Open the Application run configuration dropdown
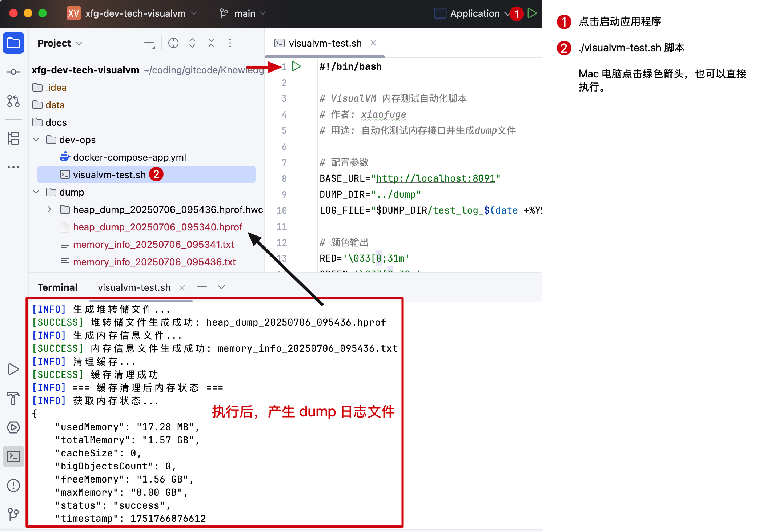The height and width of the screenshot is (532, 775). pyautogui.click(x=472, y=13)
